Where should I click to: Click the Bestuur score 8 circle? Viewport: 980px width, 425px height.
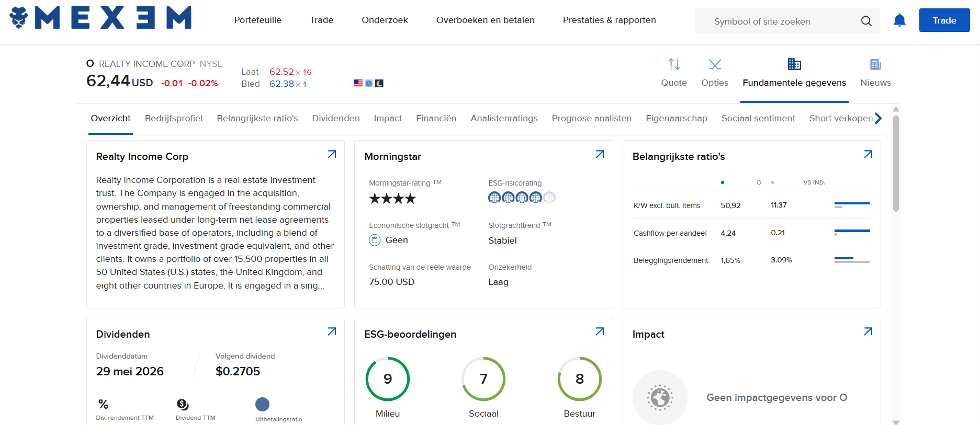(580, 378)
